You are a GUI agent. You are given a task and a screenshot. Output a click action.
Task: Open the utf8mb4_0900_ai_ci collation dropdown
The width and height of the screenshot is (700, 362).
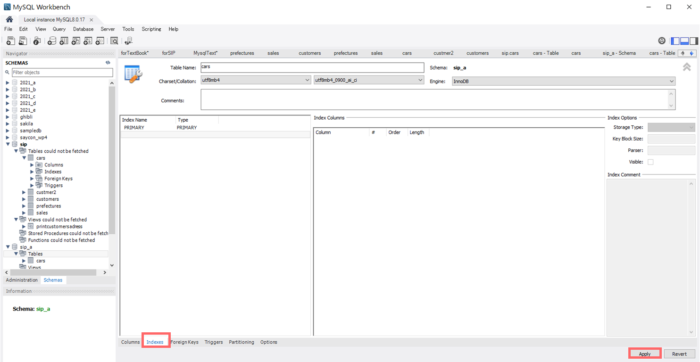369,80
